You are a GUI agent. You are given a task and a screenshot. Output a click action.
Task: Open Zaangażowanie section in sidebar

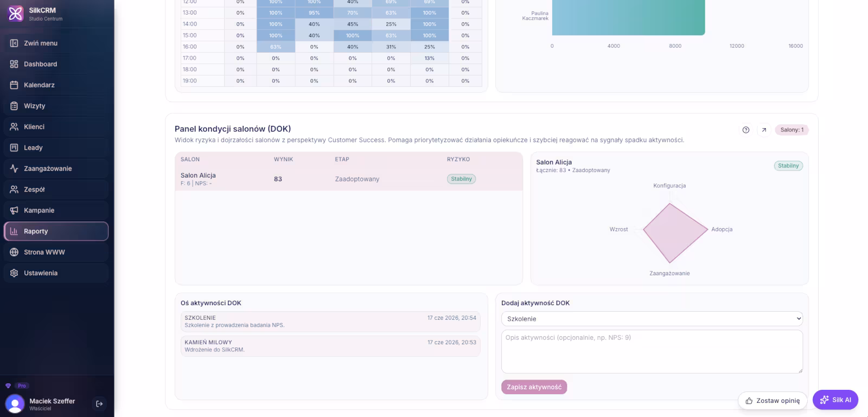pos(56,169)
